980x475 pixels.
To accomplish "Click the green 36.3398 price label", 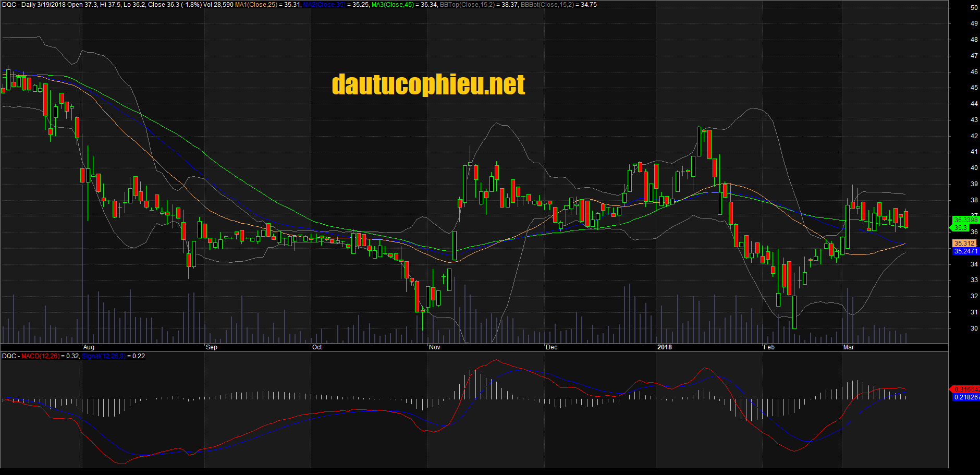I will 965,220.
